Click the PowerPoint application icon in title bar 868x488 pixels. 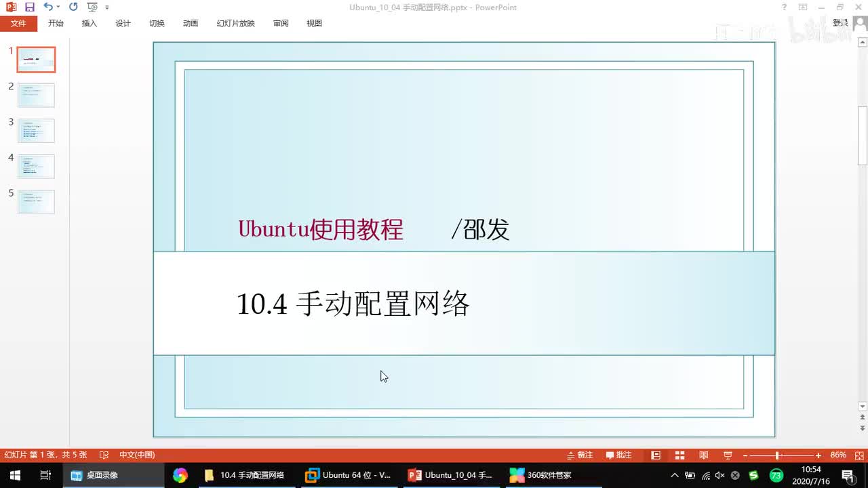tap(11, 7)
